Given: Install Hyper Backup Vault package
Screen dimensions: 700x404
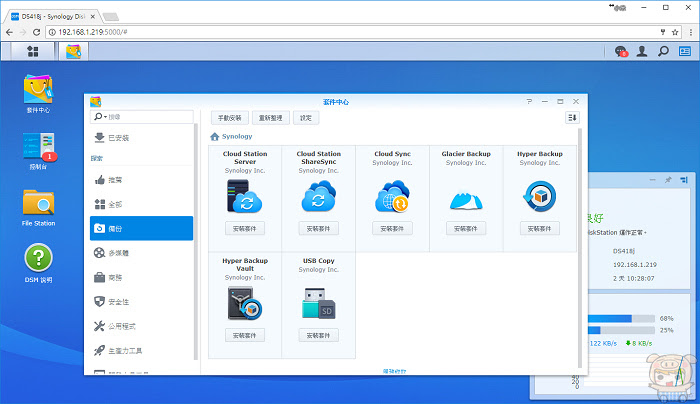Looking at the screenshot, I should (245, 335).
